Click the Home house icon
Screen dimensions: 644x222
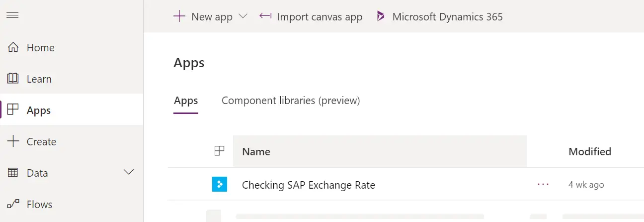pos(13,48)
